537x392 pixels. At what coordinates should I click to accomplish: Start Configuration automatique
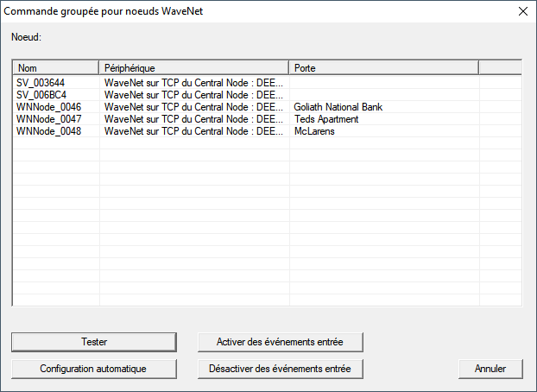[94, 369]
